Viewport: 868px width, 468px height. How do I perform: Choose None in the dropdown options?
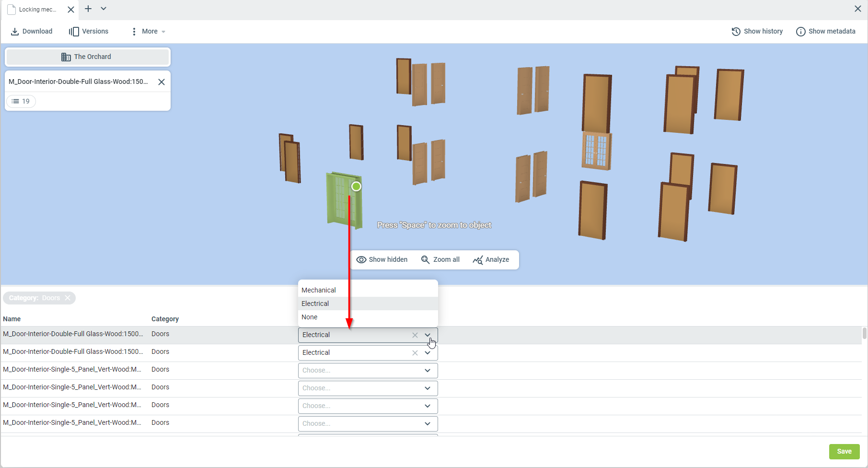[310, 317]
